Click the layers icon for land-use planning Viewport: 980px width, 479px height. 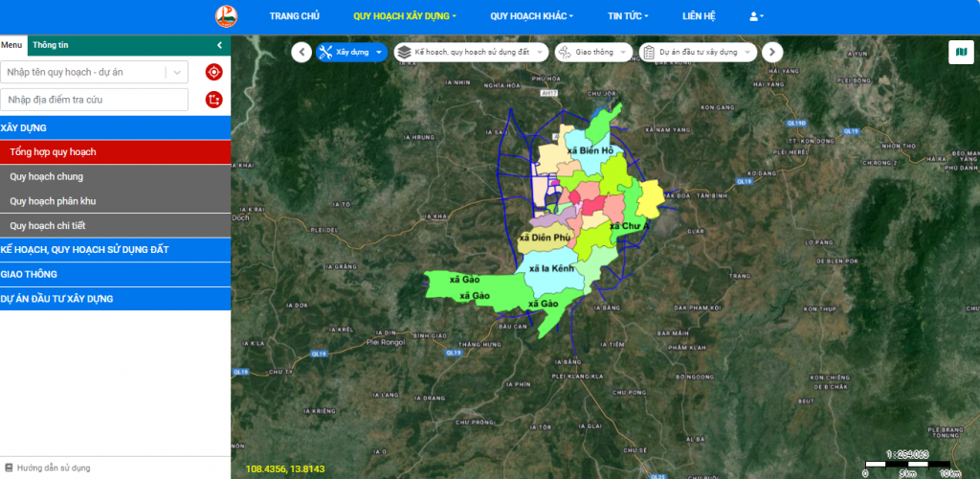pyautogui.click(x=404, y=52)
